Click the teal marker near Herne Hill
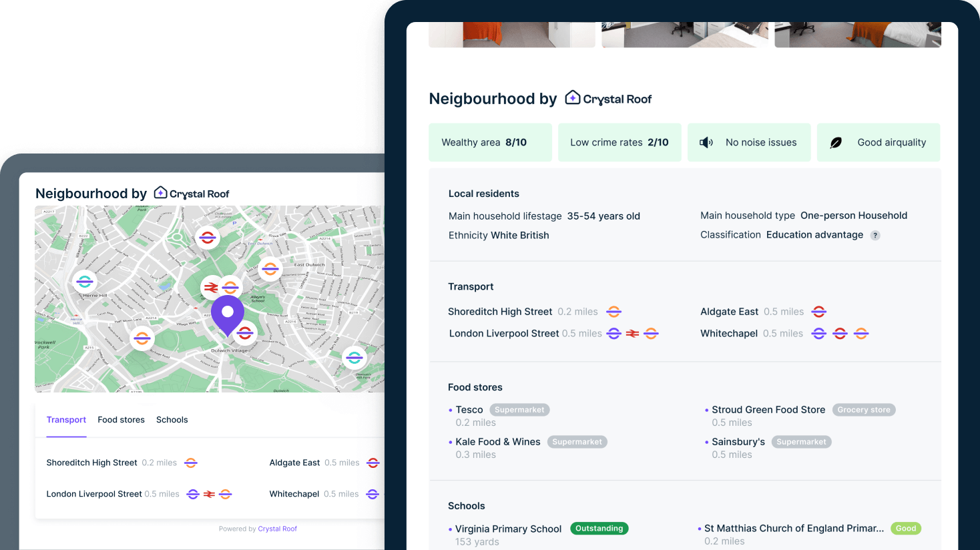Screen dimensions: 980x550 click(85, 281)
